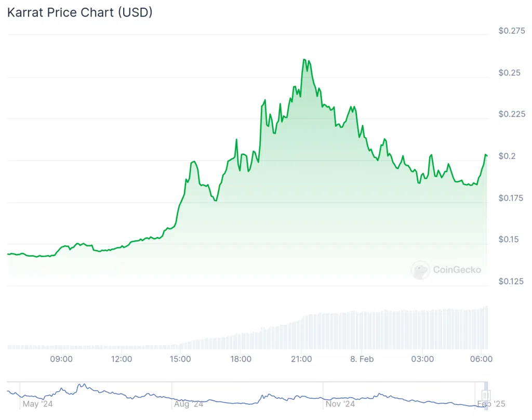Click the CoinGecko gecko logo icon

coord(420,270)
